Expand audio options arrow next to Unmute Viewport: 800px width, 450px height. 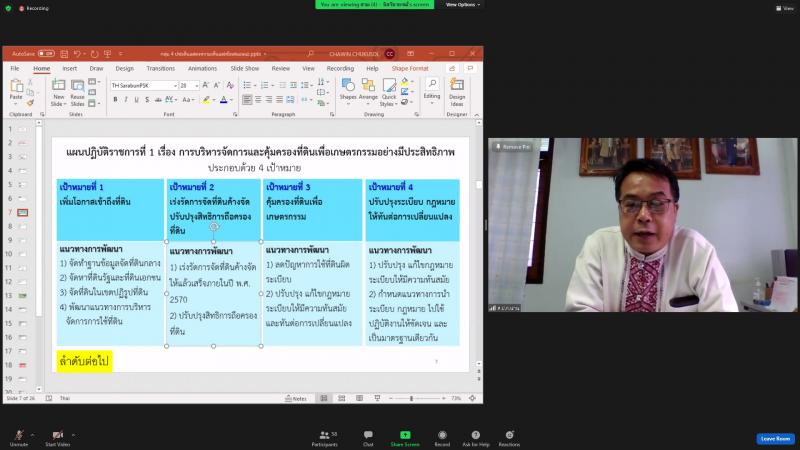[x=32, y=435]
